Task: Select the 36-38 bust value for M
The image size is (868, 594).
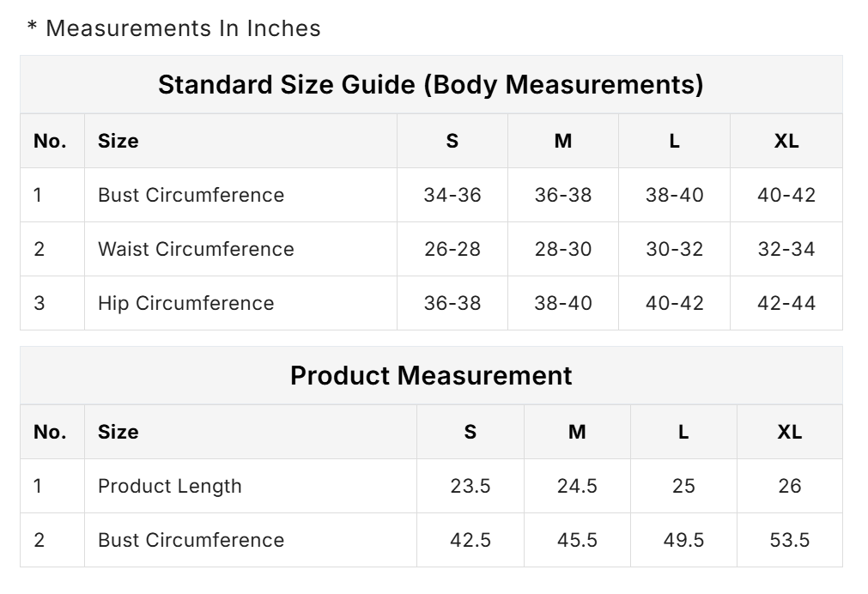Action: click(563, 195)
